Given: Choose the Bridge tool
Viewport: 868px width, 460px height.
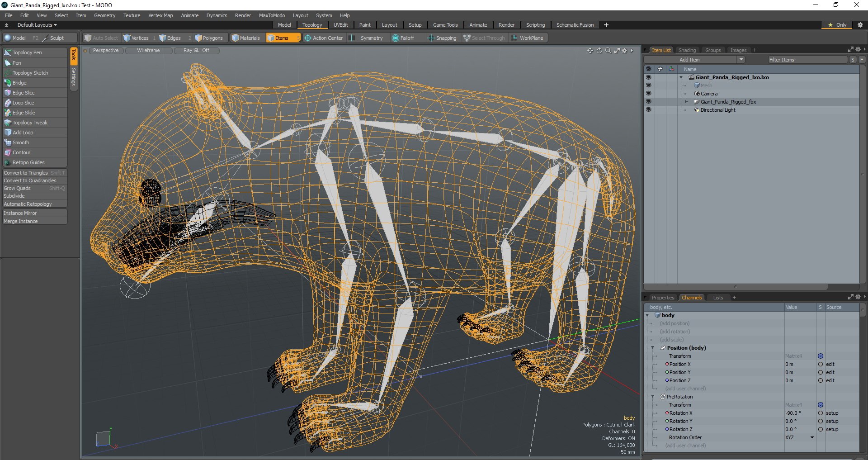Looking at the screenshot, I should [x=35, y=83].
